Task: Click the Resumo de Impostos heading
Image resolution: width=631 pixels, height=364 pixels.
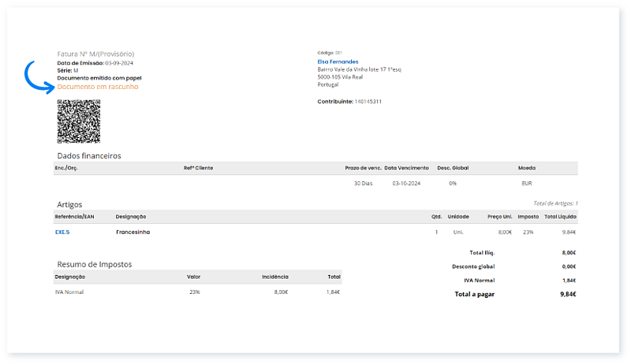Action: (x=95, y=264)
